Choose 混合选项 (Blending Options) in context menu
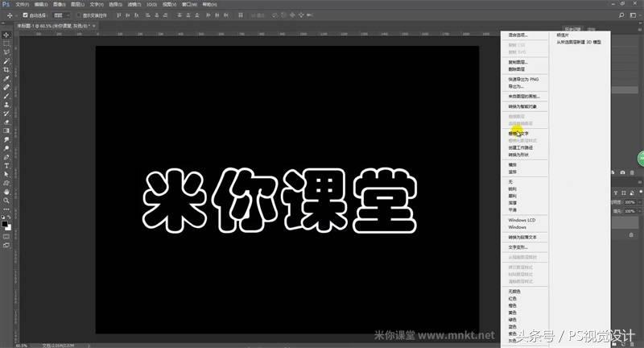The image size is (644, 348). coord(518,35)
